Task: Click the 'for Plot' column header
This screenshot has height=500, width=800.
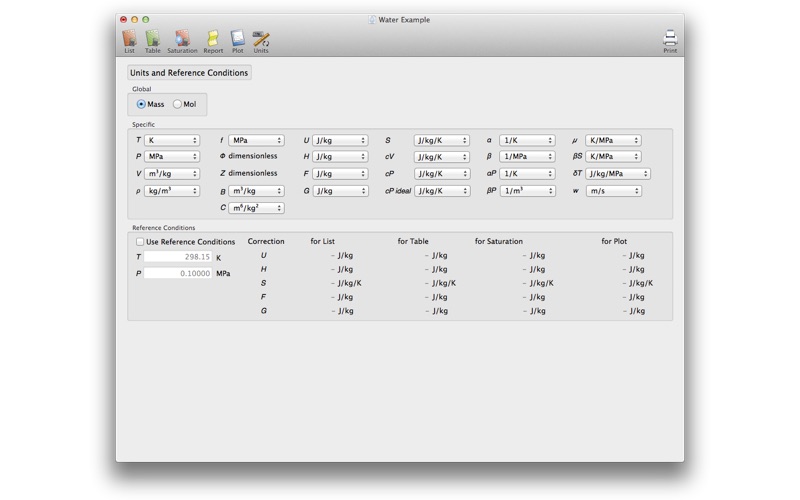Action: [x=614, y=241]
